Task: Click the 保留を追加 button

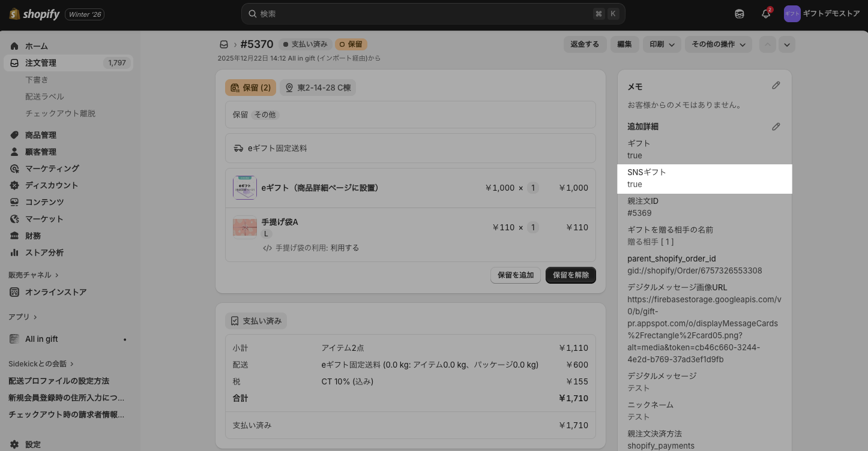Action: tap(516, 275)
